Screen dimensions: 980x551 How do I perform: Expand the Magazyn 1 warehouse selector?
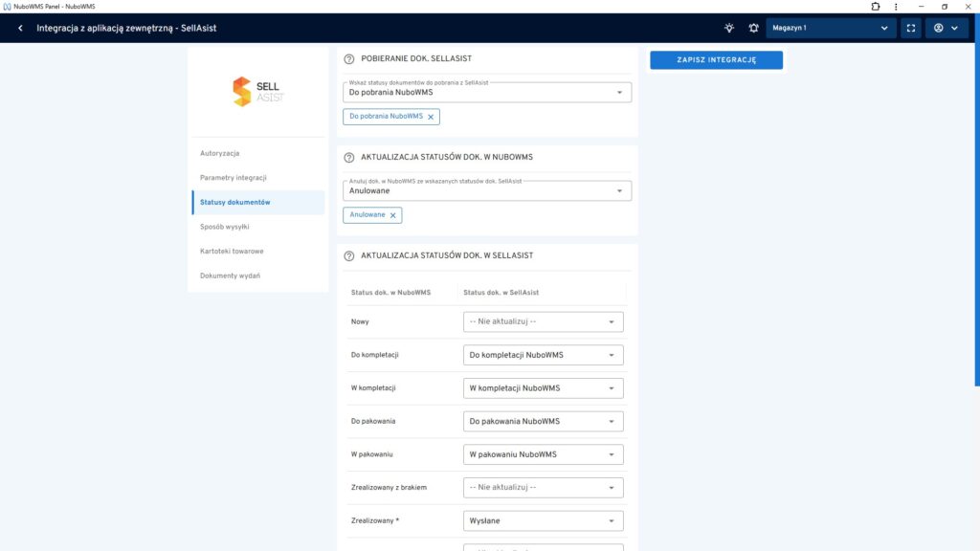(x=831, y=28)
